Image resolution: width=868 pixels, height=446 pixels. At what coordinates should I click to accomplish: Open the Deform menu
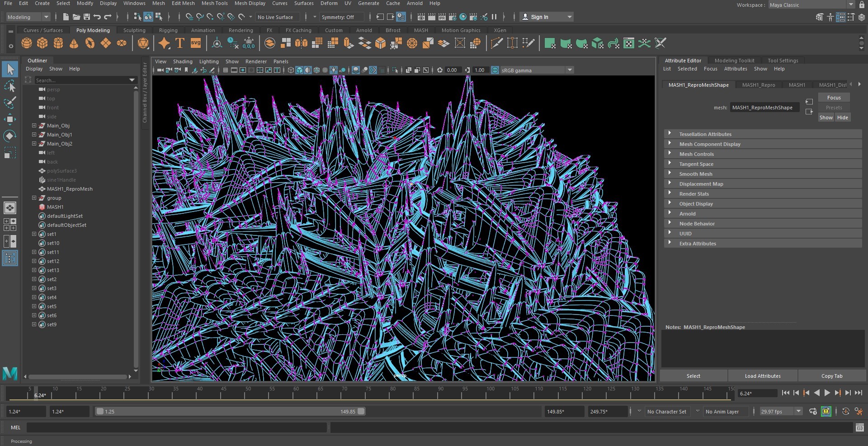click(x=329, y=3)
